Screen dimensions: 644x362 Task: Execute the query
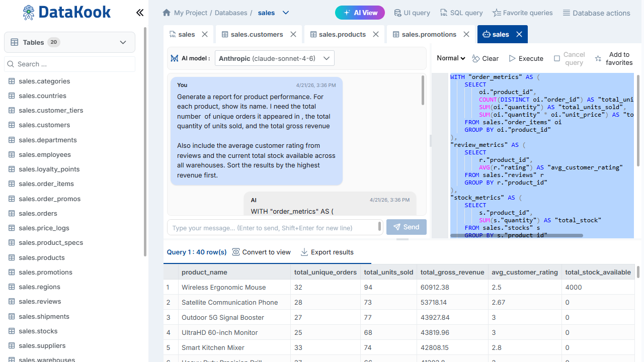[526, 58]
